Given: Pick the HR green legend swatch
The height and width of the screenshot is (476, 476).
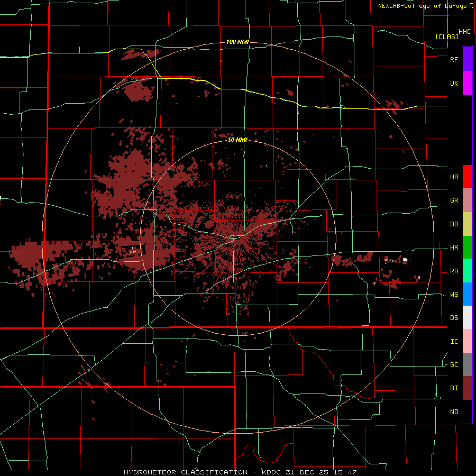Looking at the screenshot, I should (467, 248).
